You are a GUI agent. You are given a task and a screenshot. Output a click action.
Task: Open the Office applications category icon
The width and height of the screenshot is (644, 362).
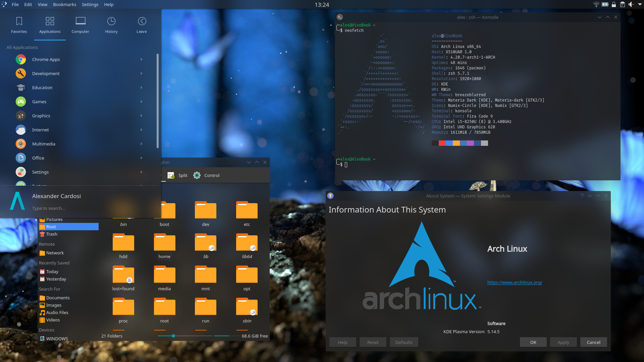(20, 158)
